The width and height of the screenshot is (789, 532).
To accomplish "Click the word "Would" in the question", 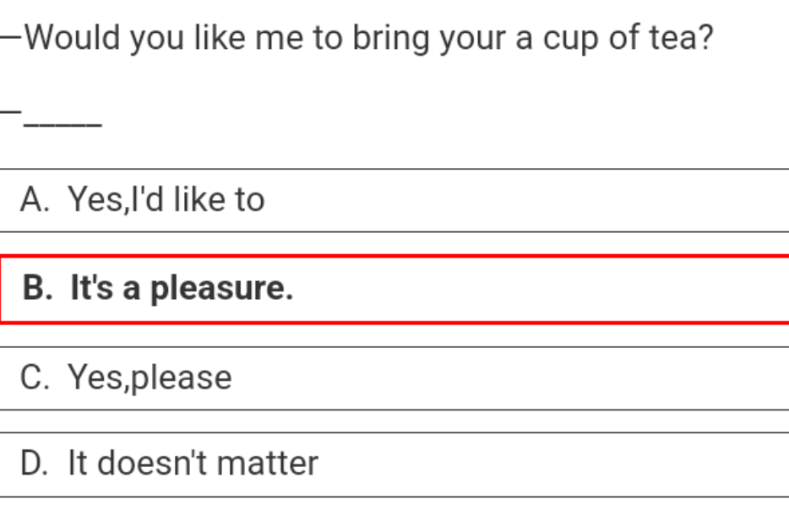I will pyautogui.click(x=73, y=38).
